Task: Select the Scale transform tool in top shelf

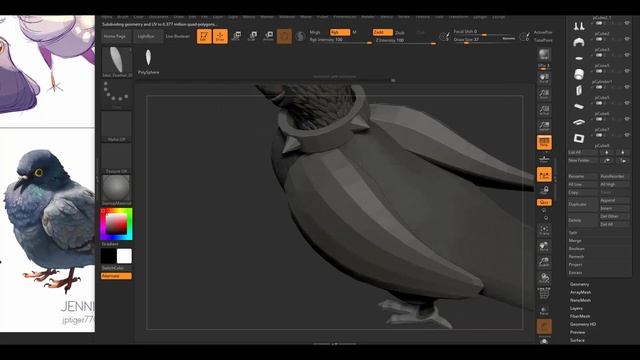Action: point(252,36)
